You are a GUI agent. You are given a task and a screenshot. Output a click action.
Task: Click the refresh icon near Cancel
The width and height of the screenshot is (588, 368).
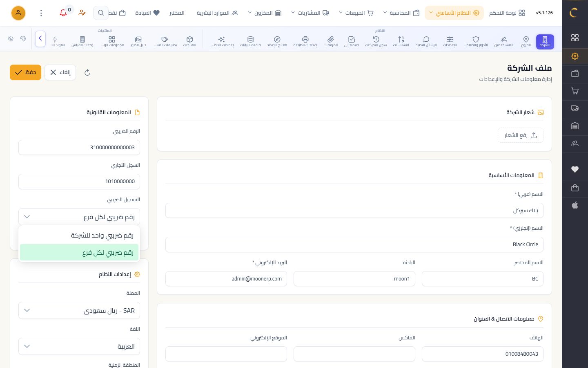pos(87,73)
